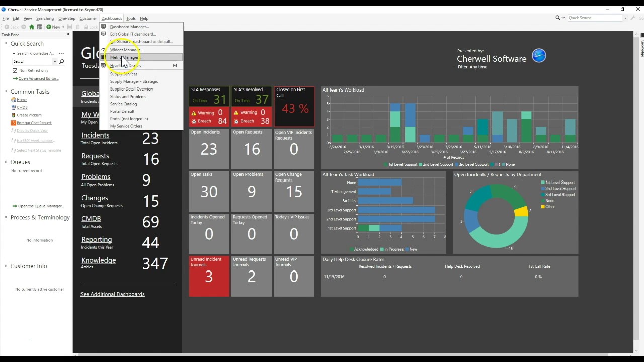Click the Reporting link
Viewport: 644px width, 362px height.
point(97,240)
